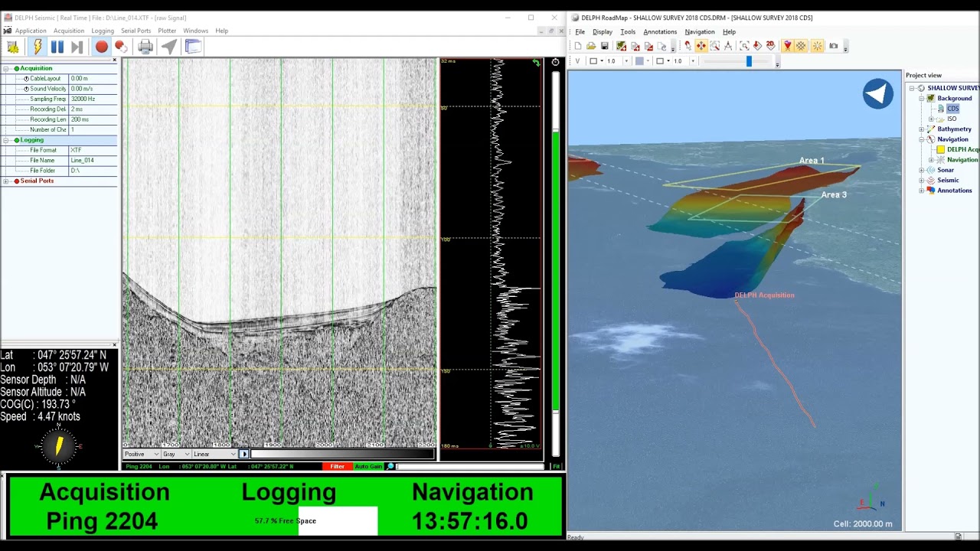980x551 pixels.
Task: Click the Area 1 label in 3D view
Action: coord(812,161)
